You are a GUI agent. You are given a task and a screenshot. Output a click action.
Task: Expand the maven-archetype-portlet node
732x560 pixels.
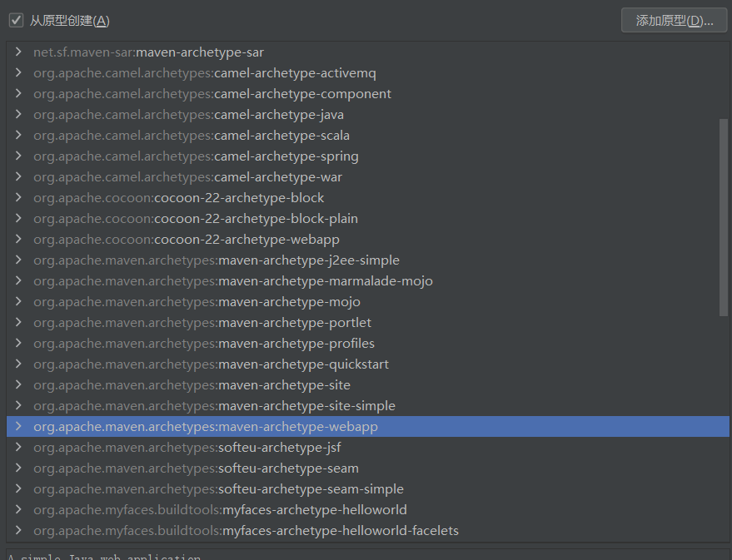(18, 322)
